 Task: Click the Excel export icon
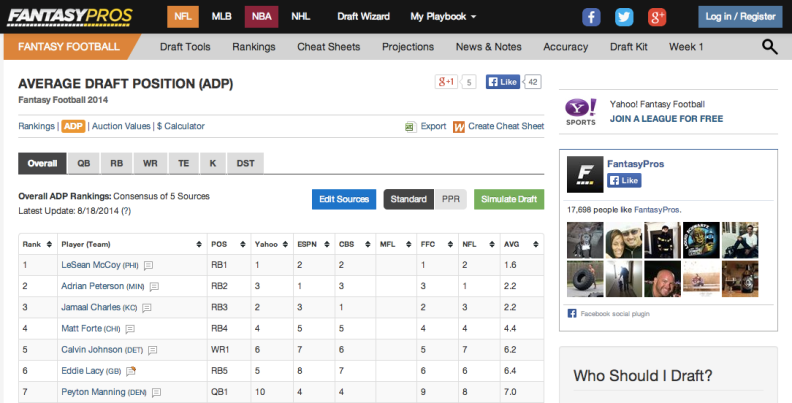(x=410, y=127)
